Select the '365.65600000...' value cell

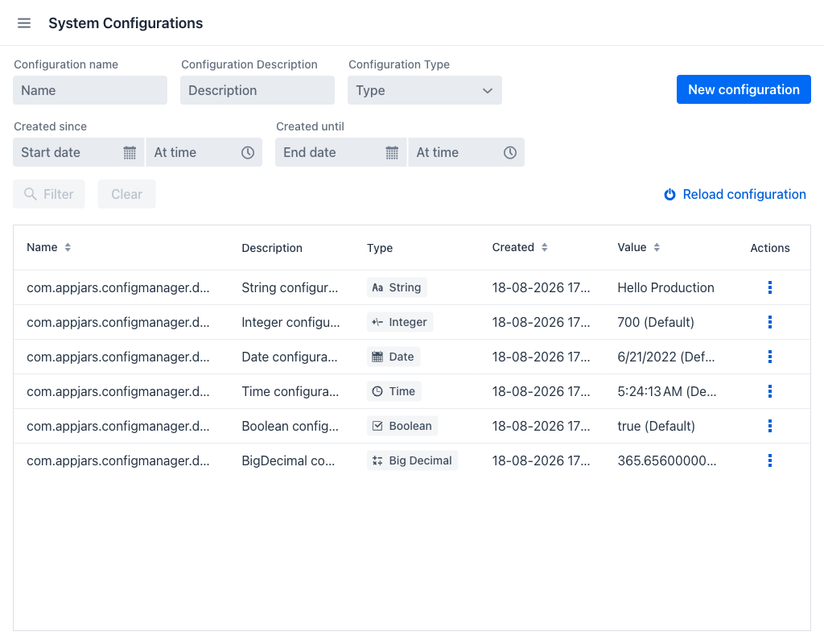(x=667, y=461)
